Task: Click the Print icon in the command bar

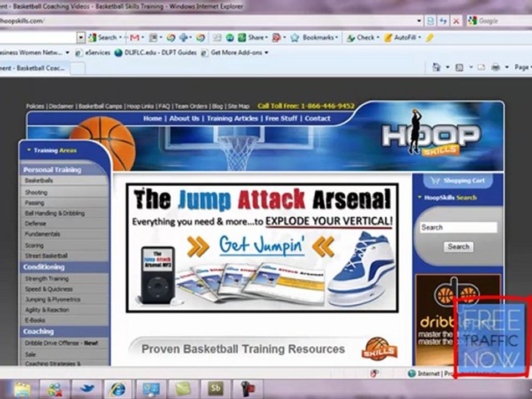Action: [495, 67]
